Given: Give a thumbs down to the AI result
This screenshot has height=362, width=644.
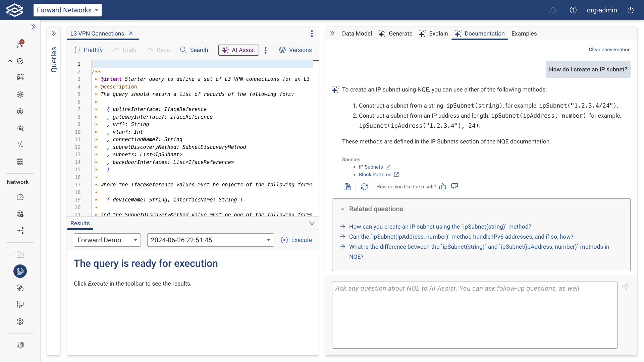Looking at the screenshot, I should pos(454,186).
